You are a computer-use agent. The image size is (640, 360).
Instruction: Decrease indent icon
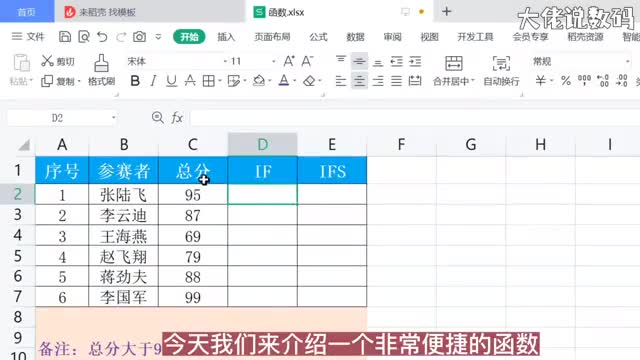(396, 61)
